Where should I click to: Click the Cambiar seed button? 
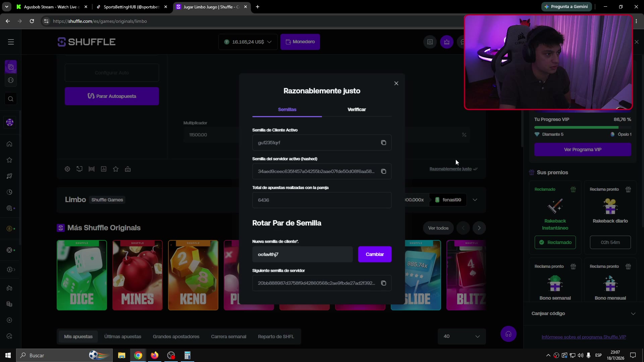(x=375, y=254)
